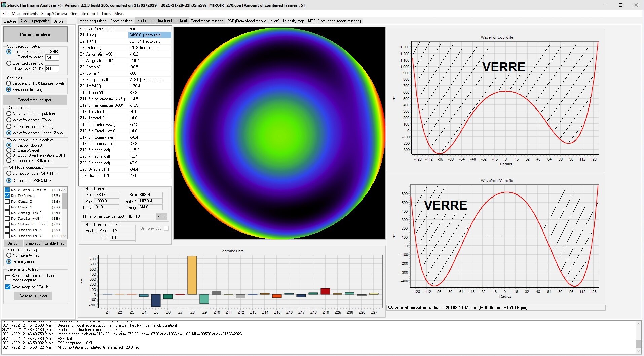Open the File menu
Viewport: 644px width, 356px height.
point(5,14)
